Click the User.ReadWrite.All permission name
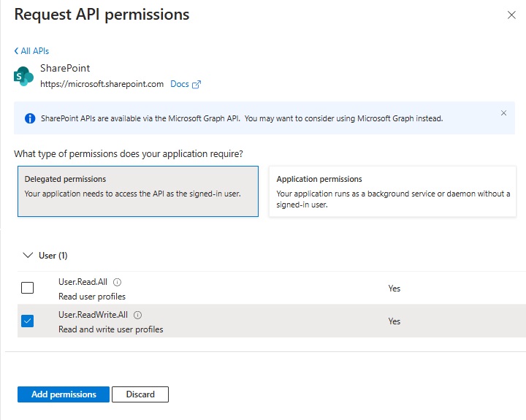 point(93,315)
